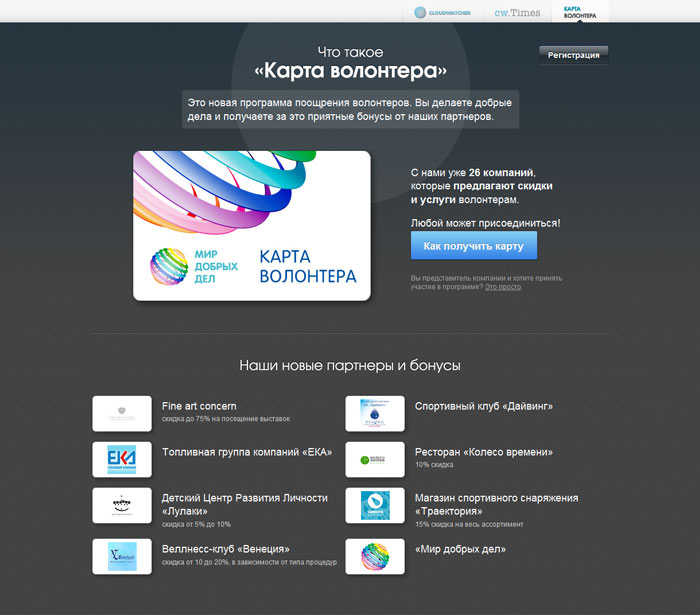
Task: Open the Колесо времени restaurant logo
Action: pos(375,459)
